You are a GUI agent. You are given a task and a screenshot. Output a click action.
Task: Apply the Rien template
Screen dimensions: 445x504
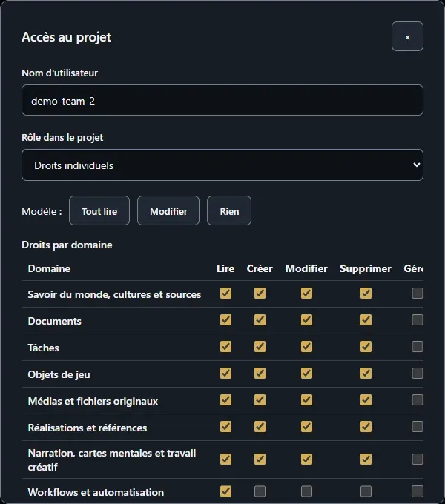229,210
